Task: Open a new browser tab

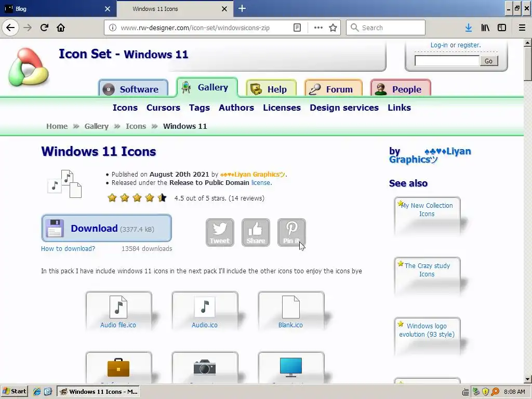Action: pos(242,8)
